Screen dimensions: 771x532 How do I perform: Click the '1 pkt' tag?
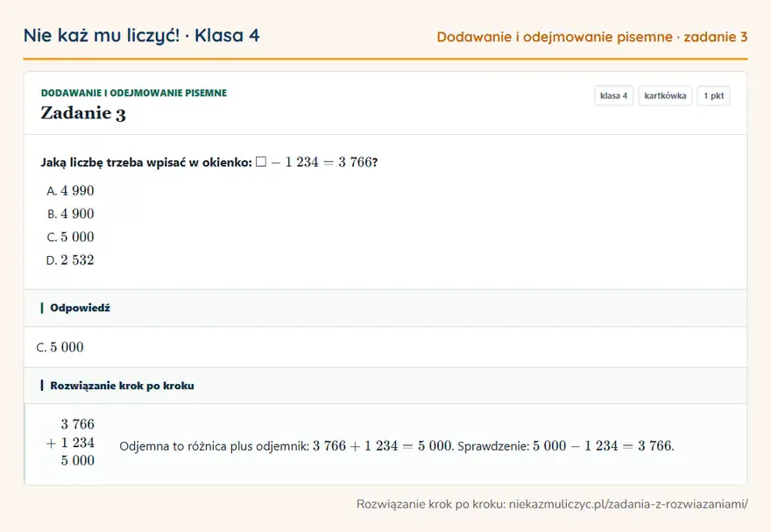(713, 96)
